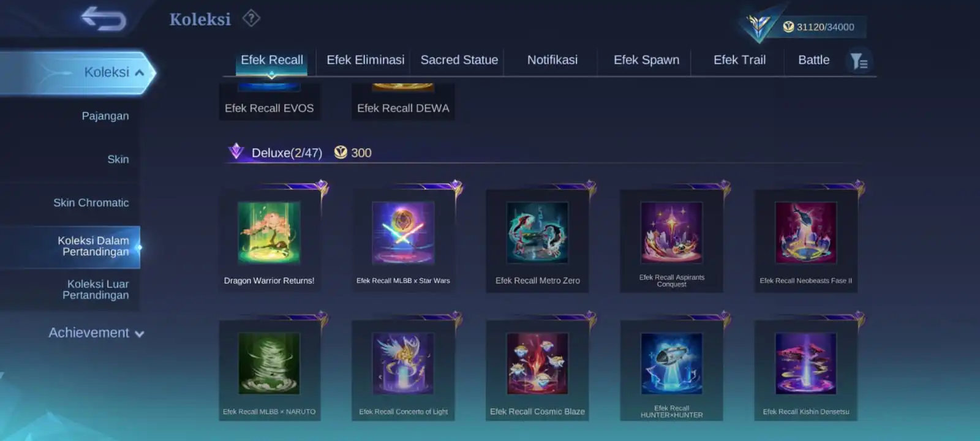
Task: Open the Efek Trail tab
Action: 739,60
